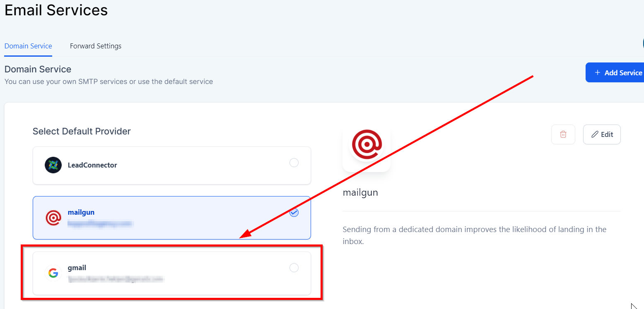This screenshot has height=309, width=644.
Task: Click the small mailgun logo in provider list
Action: 53,218
